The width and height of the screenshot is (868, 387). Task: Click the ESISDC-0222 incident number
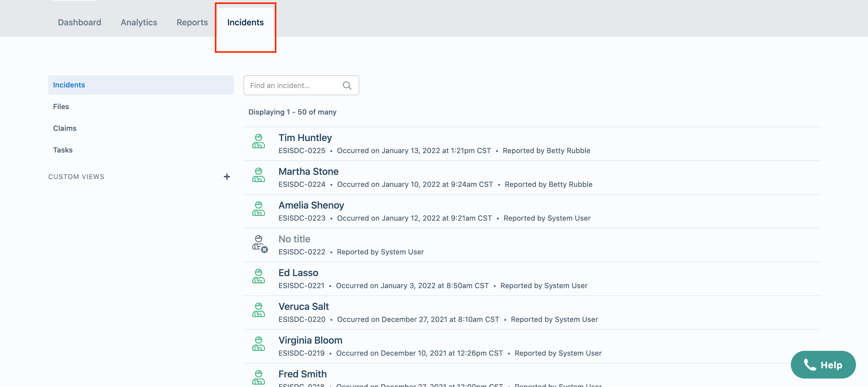pos(302,252)
